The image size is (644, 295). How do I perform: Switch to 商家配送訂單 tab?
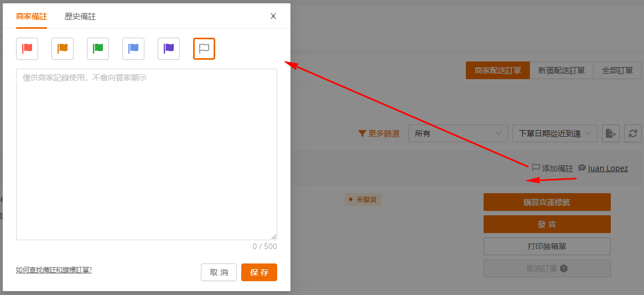(x=498, y=70)
